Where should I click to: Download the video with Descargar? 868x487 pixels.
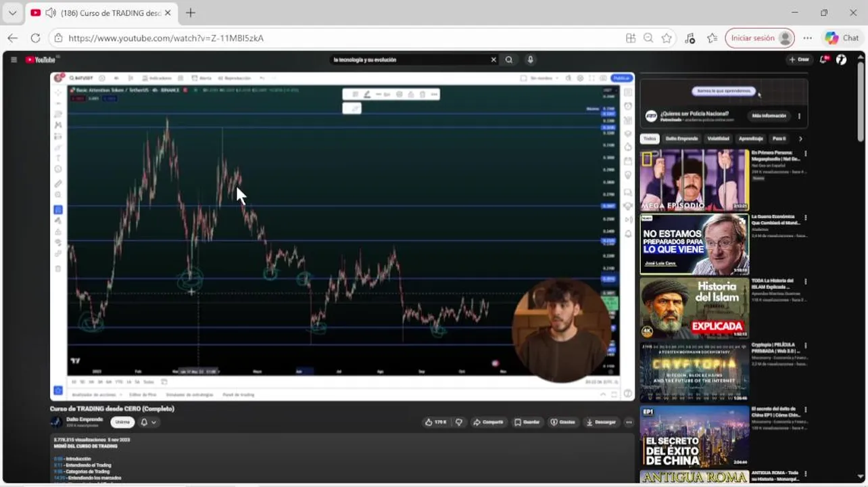[601, 422]
